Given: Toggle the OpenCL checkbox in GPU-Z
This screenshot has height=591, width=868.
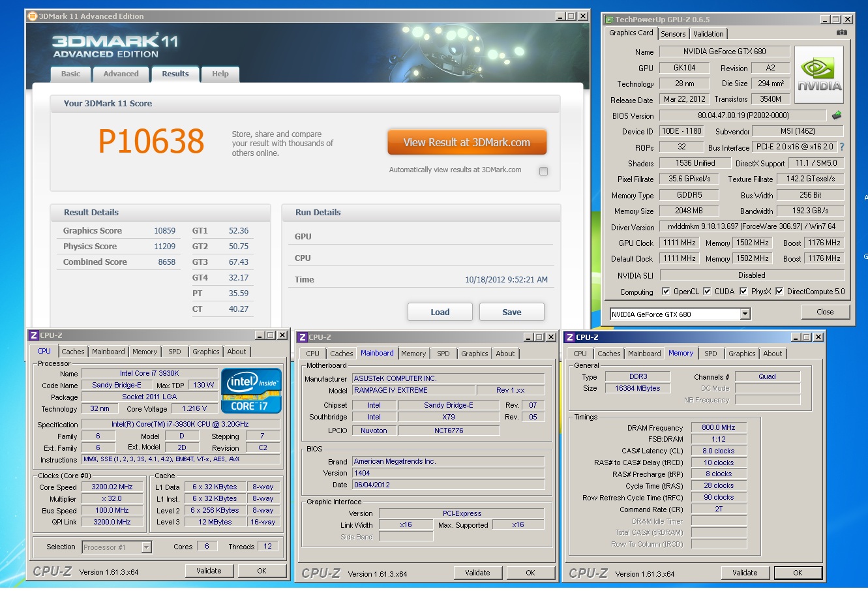Looking at the screenshot, I should point(666,292).
